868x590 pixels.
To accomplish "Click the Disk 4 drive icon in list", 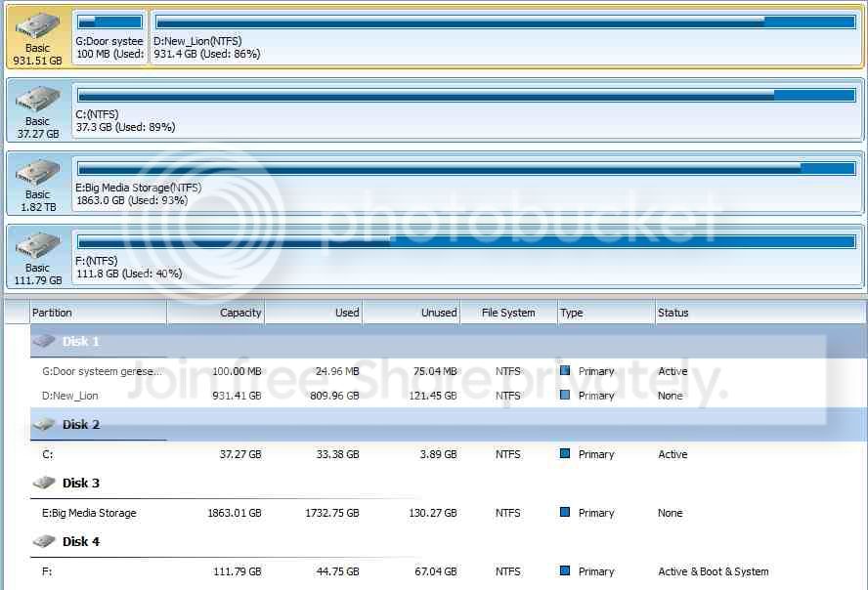I will (44, 541).
